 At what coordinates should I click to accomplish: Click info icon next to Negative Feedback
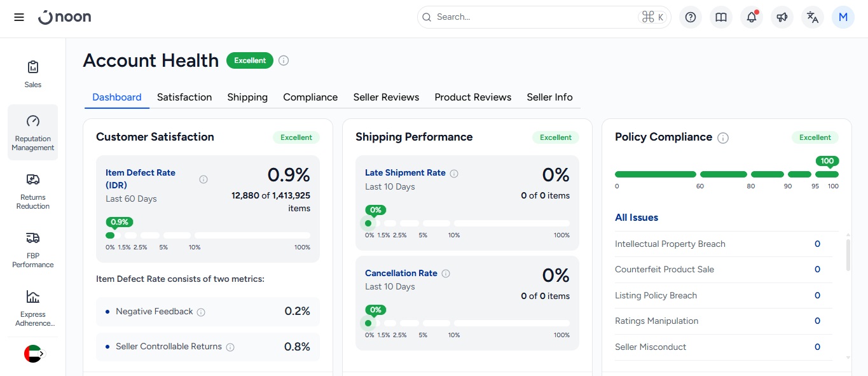pos(201,312)
